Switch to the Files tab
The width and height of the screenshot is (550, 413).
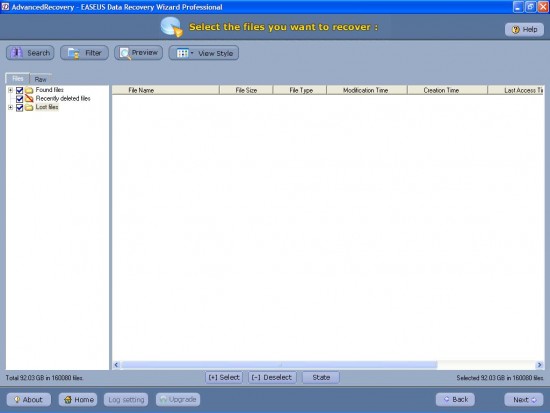tap(18, 78)
